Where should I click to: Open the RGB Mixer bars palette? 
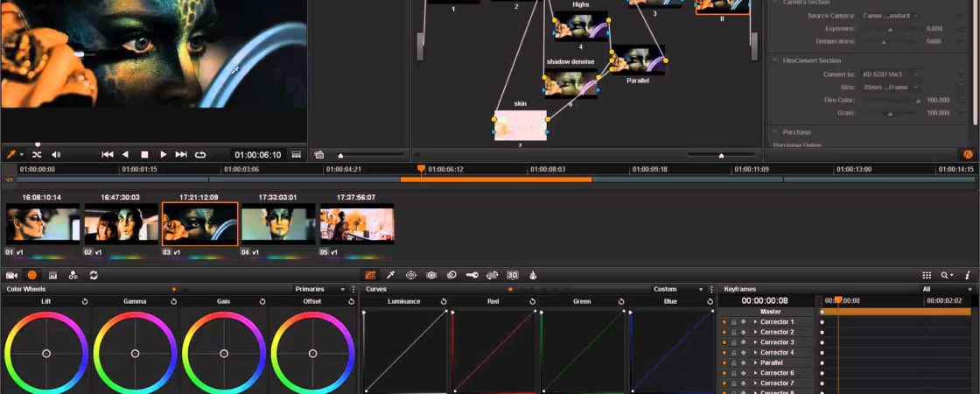coord(52,275)
